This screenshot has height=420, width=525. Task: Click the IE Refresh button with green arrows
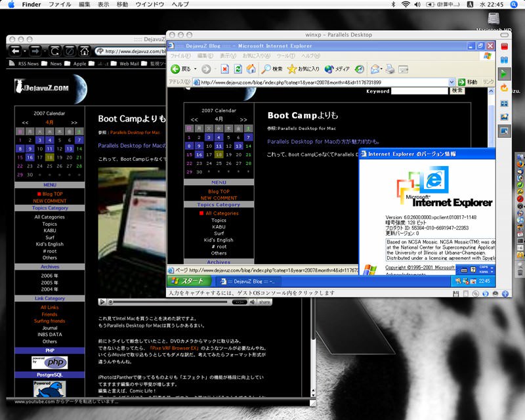(238, 69)
